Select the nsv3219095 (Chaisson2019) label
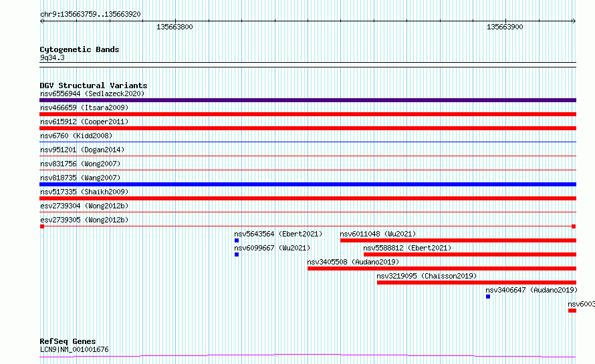Screen dimensions: 595x364 [x=427, y=276]
